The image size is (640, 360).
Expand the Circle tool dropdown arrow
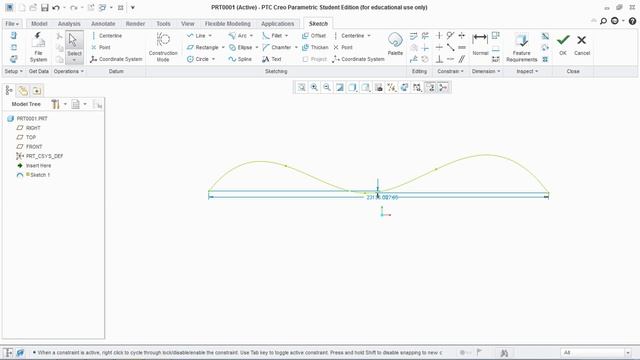213,59
